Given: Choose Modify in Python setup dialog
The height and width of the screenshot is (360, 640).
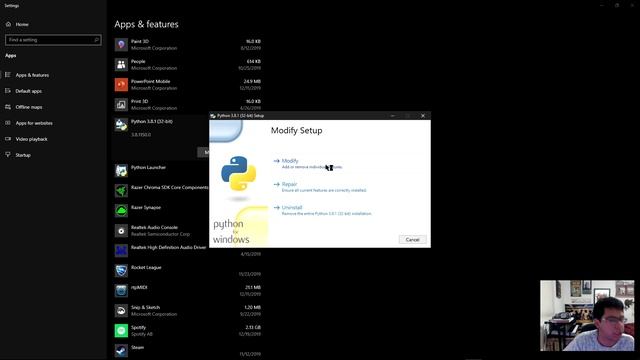Looking at the screenshot, I should pos(290,161).
